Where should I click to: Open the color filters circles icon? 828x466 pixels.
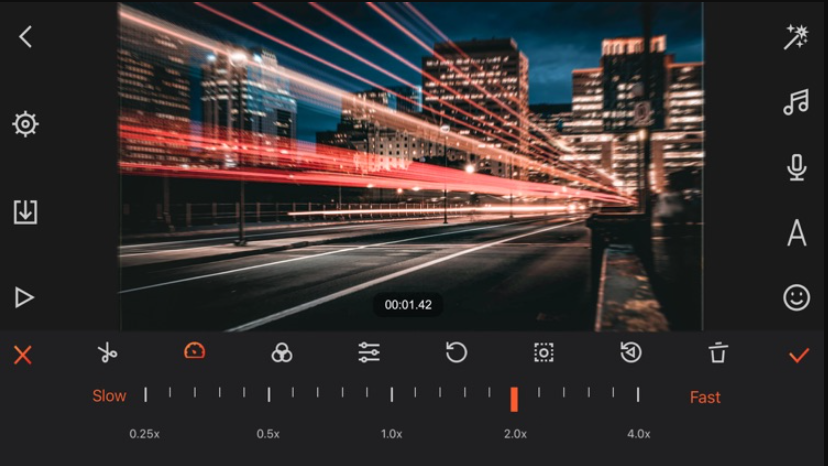(x=281, y=352)
